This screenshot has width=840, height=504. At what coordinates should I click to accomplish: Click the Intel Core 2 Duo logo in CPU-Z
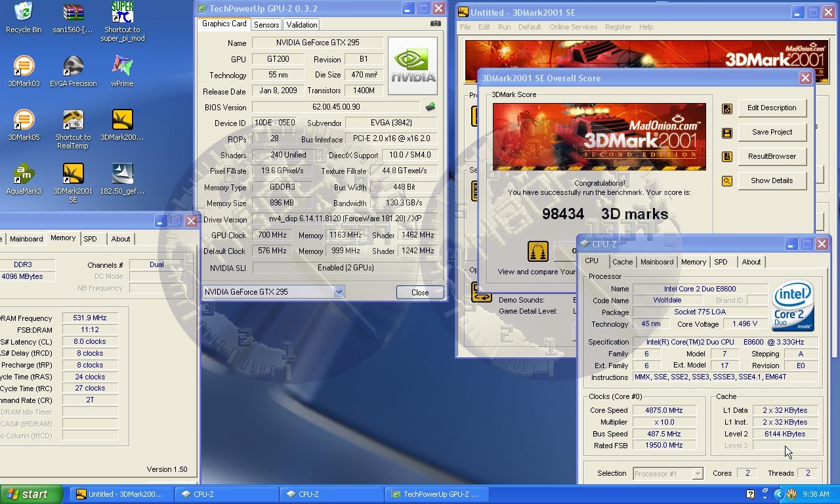(x=793, y=306)
